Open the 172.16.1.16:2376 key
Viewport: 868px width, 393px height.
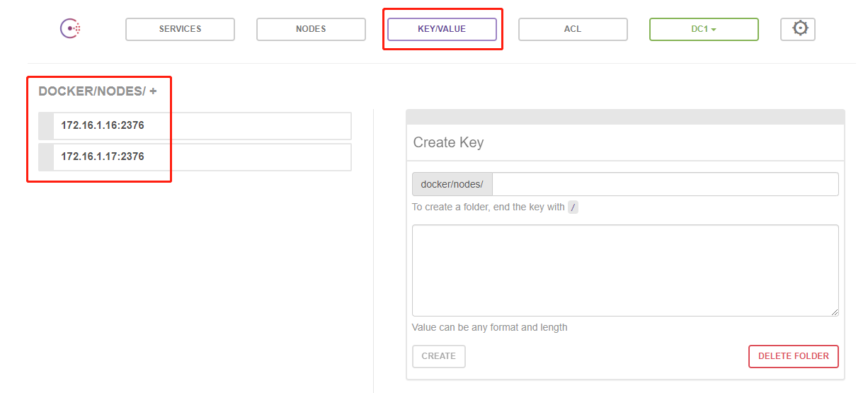tap(103, 126)
